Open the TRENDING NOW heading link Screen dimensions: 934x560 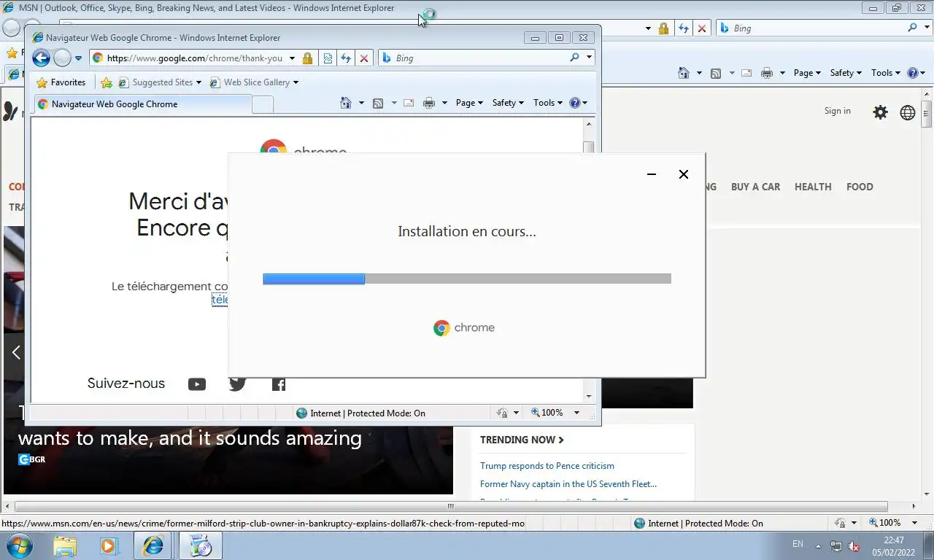(x=522, y=440)
